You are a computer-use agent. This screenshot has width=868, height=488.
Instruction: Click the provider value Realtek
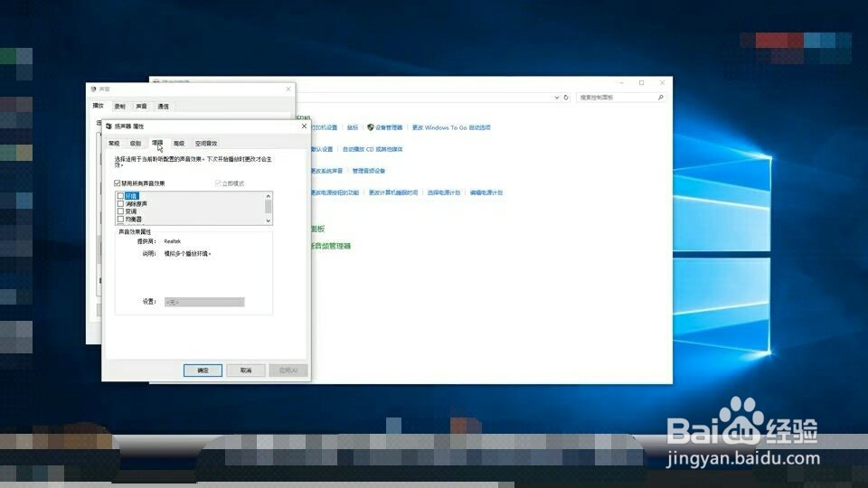pyautogui.click(x=172, y=241)
